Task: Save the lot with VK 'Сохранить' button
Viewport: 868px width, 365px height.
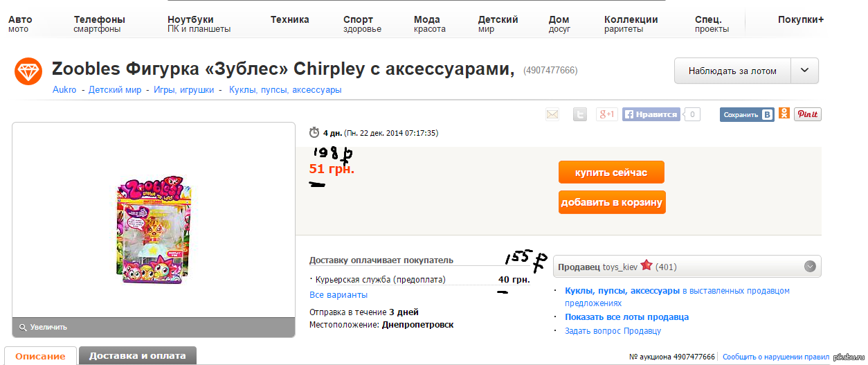Action: click(746, 115)
